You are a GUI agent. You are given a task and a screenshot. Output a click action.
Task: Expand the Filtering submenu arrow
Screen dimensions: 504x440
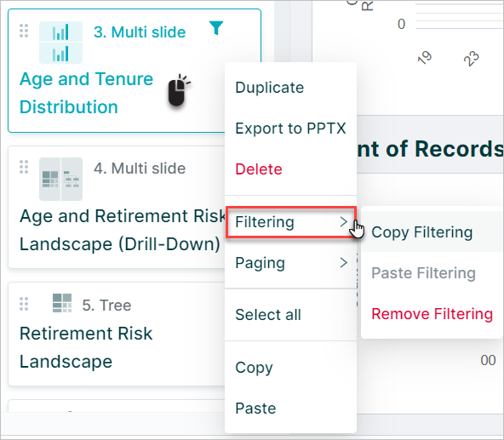[344, 222]
